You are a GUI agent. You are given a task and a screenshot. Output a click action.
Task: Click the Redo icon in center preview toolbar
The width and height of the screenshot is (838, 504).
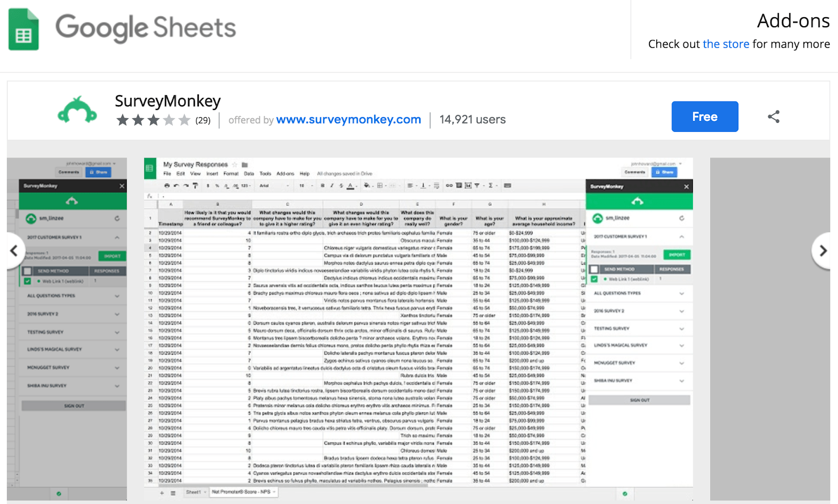(x=186, y=185)
